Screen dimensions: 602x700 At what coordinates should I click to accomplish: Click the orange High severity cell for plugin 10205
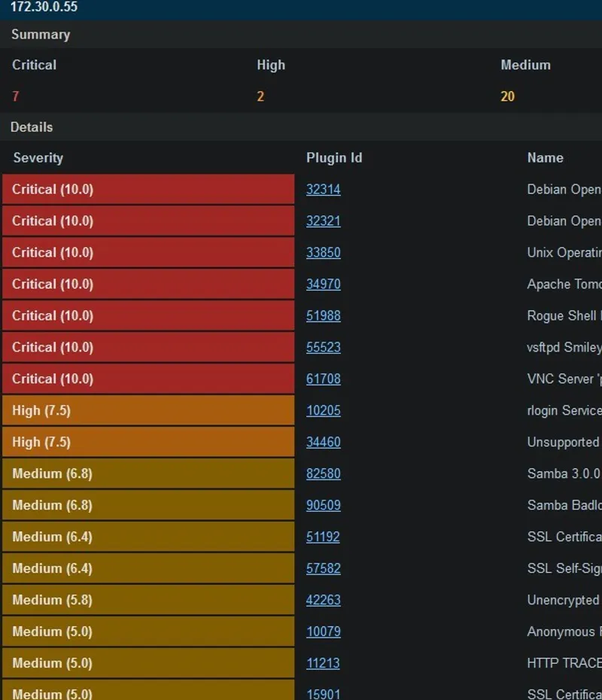click(x=148, y=411)
